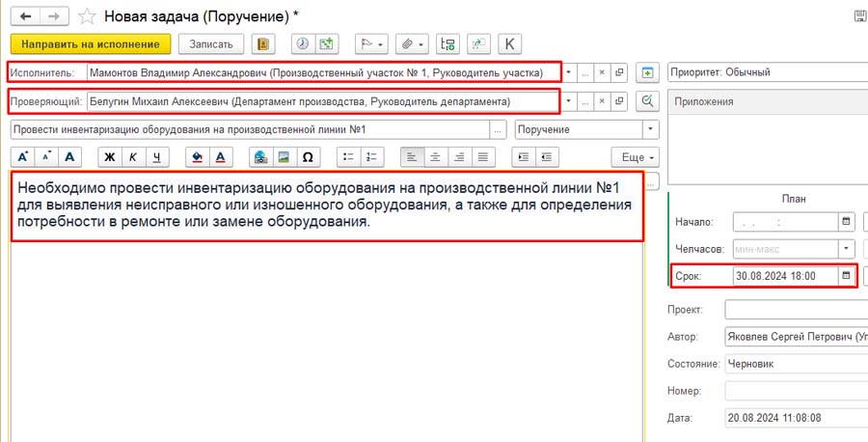868x442 pixels.
Task: Click the save disk icon at top right
Action: click(x=859, y=16)
